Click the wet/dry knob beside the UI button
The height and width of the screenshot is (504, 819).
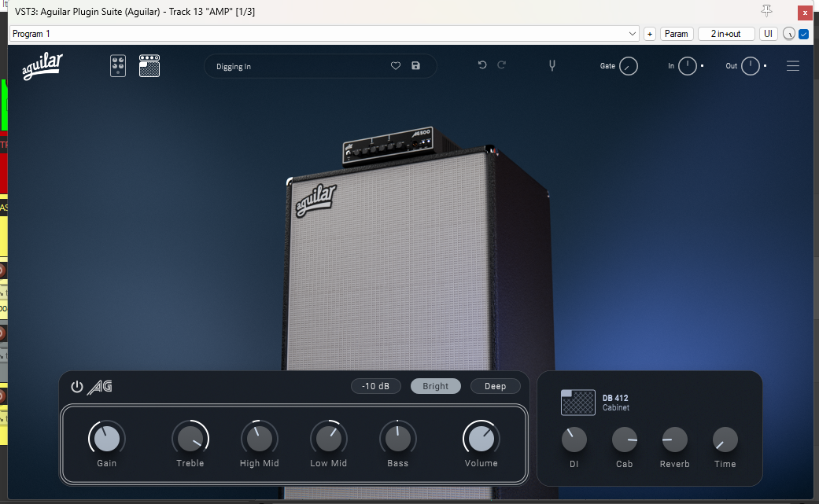(788, 34)
